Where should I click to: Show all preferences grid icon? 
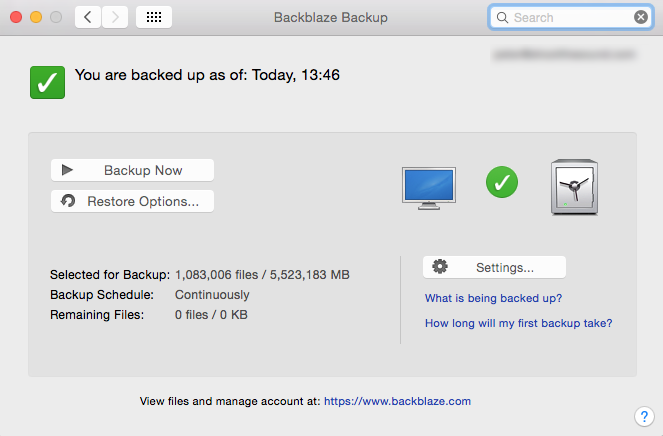click(x=154, y=17)
